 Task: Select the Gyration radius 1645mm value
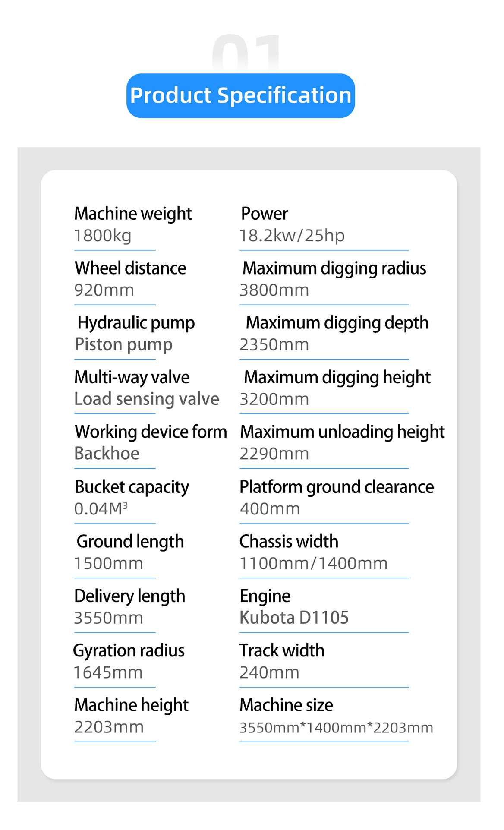108,672
